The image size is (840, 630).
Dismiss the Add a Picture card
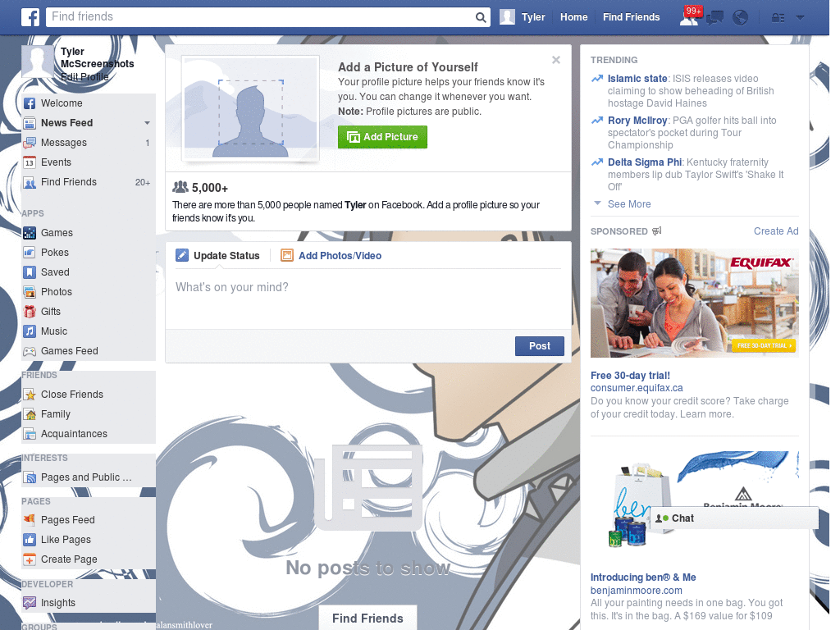tap(556, 60)
